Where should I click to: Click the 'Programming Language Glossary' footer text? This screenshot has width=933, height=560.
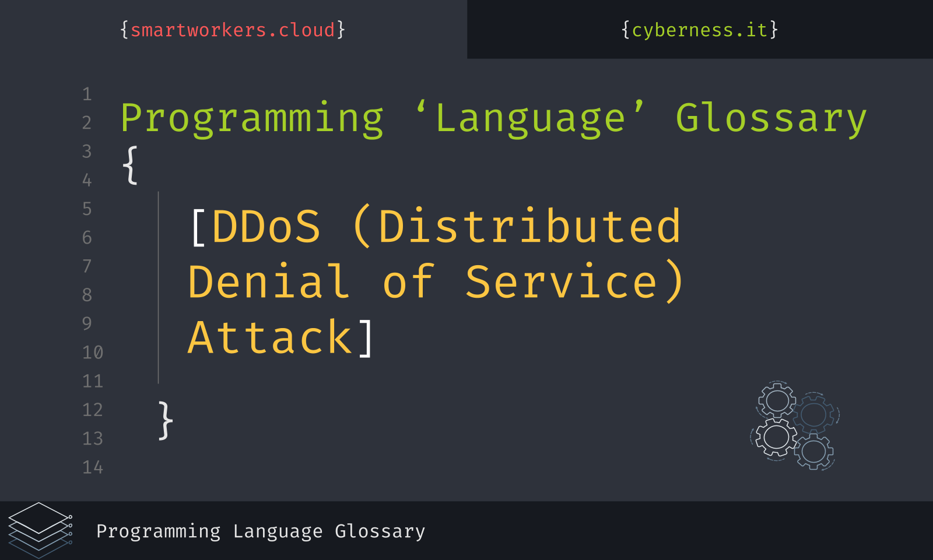(x=261, y=531)
